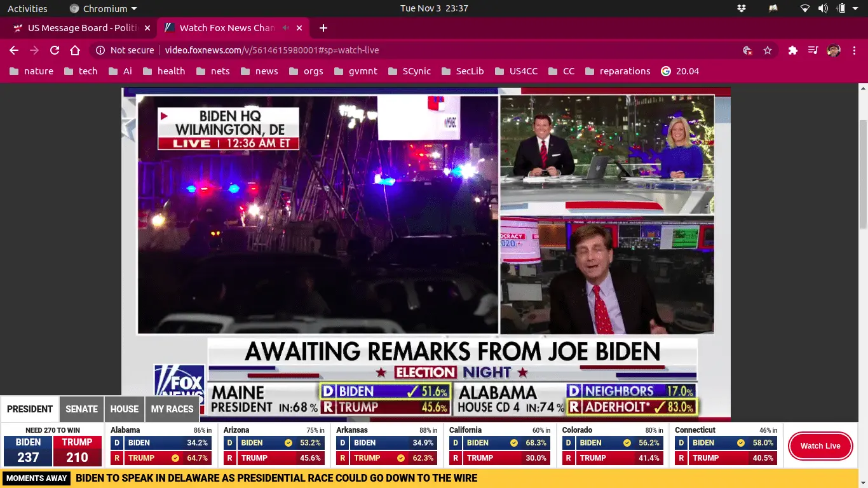
Task: View the blocked cookies icon in address bar
Action: pos(747,50)
